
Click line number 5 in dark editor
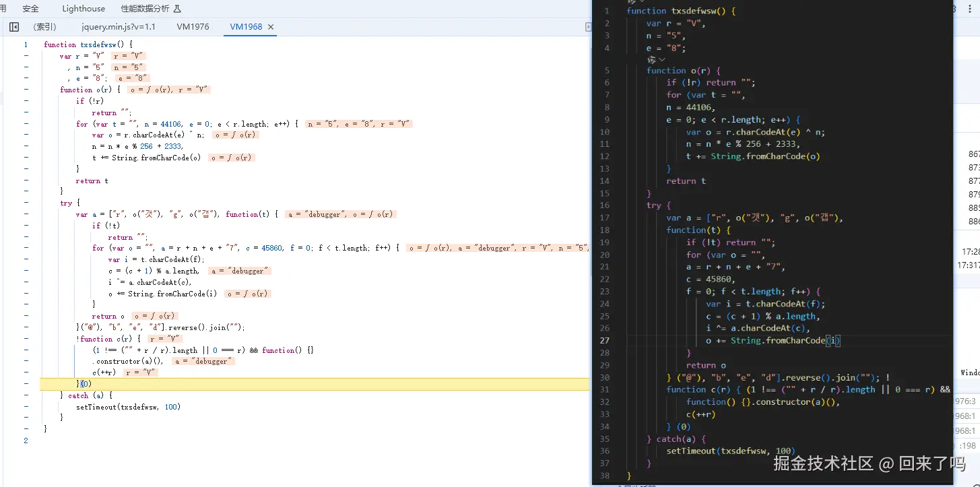tap(607, 70)
